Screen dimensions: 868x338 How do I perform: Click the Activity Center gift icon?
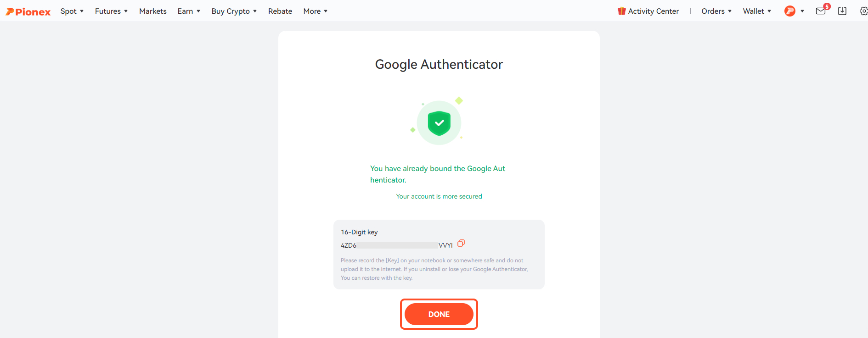(x=622, y=11)
